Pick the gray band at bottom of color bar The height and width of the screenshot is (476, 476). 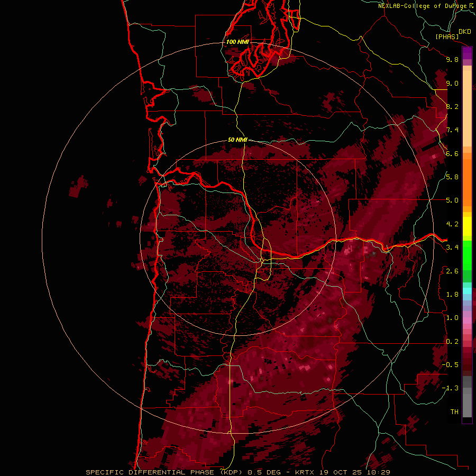coord(467,405)
